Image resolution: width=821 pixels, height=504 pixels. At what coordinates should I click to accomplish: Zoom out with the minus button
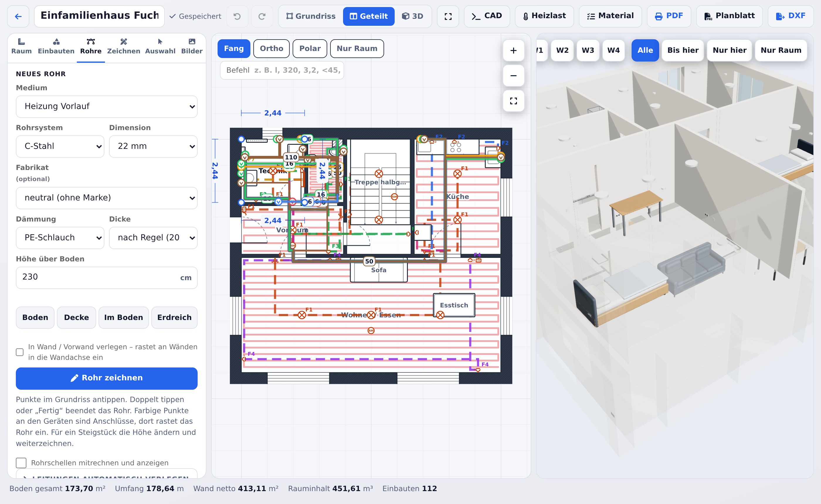[x=513, y=76]
